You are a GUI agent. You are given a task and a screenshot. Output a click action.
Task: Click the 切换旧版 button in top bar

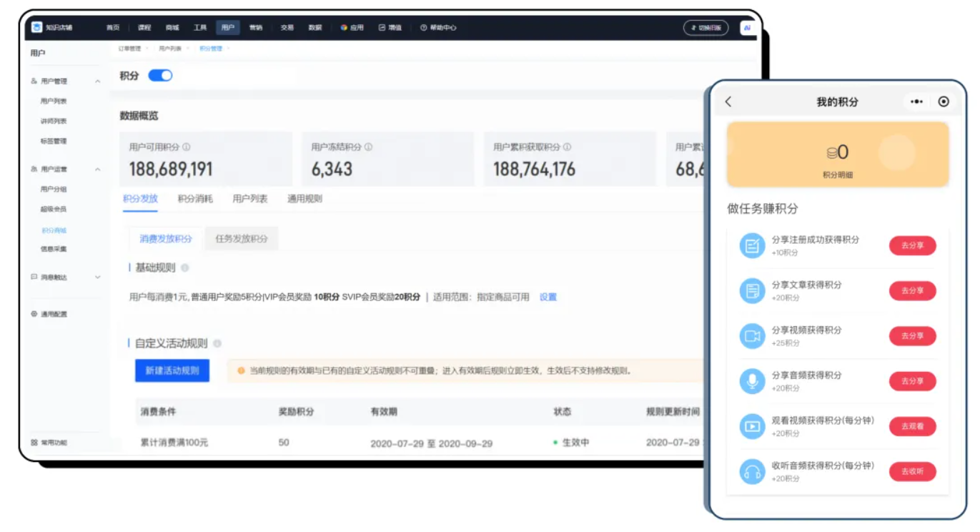coord(706,28)
